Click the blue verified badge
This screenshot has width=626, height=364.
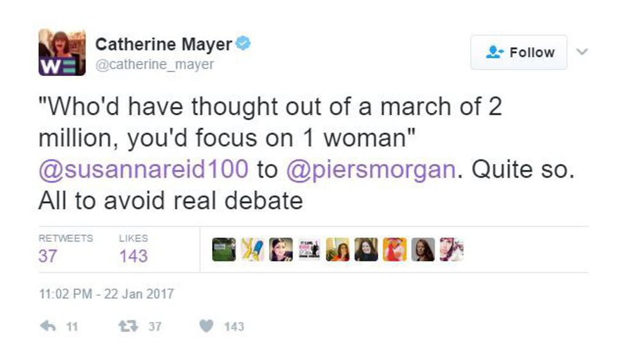pyautogui.click(x=243, y=43)
